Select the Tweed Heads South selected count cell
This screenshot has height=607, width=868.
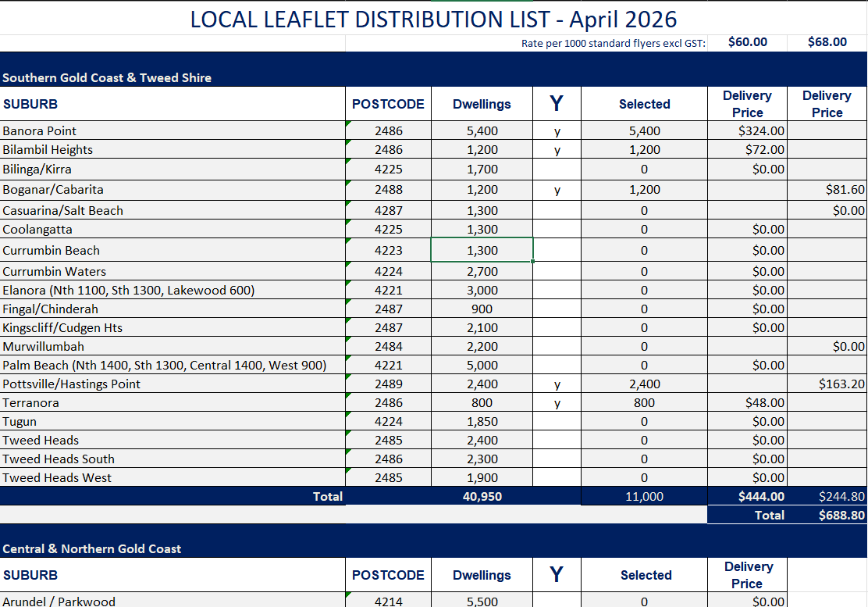pyautogui.click(x=644, y=459)
